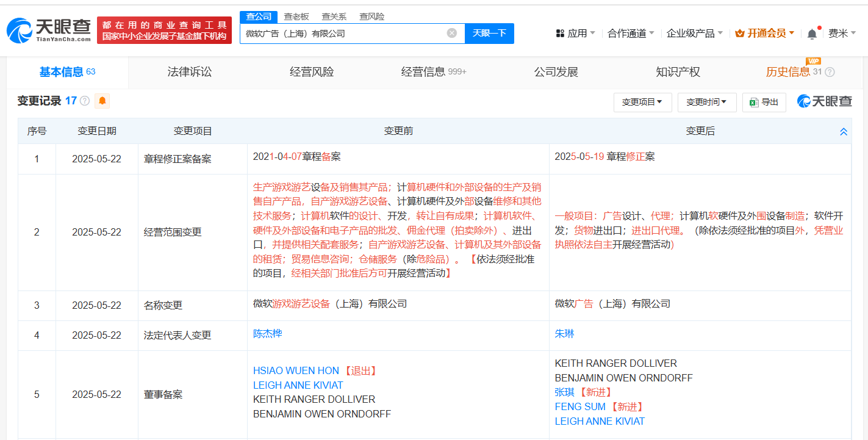Click the help icon next to 变更记录 17
The width and height of the screenshot is (868, 440).
coord(85,101)
